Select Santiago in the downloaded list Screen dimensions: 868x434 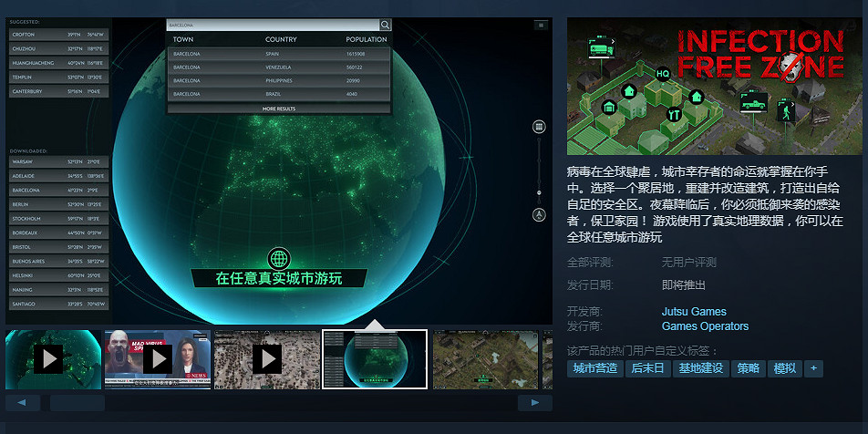tap(58, 304)
